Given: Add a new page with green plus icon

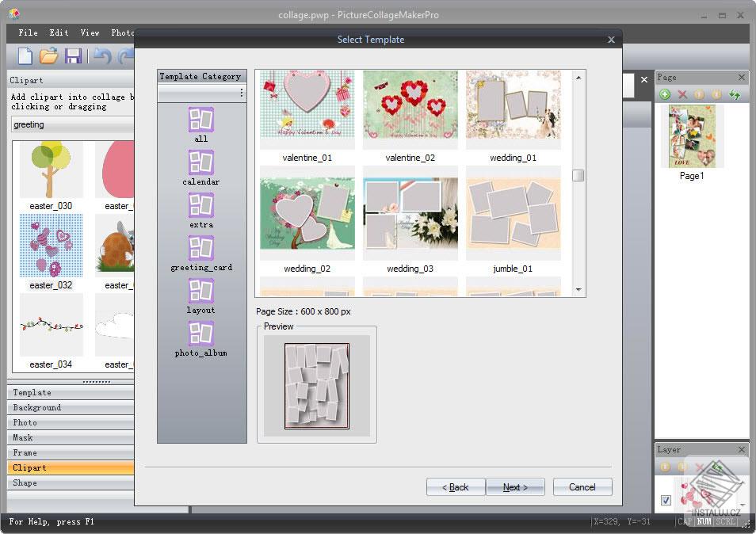Looking at the screenshot, I should pos(665,94).
